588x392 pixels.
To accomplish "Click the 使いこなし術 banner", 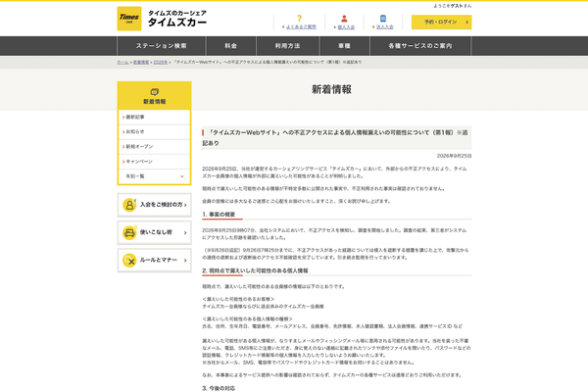I will (x=154, y=232).
